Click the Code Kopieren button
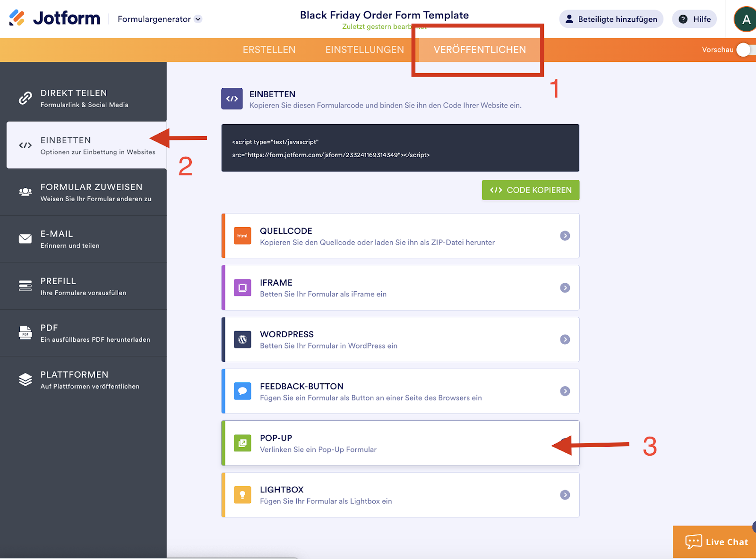The image size is (756, 559). tap(531, 190)
